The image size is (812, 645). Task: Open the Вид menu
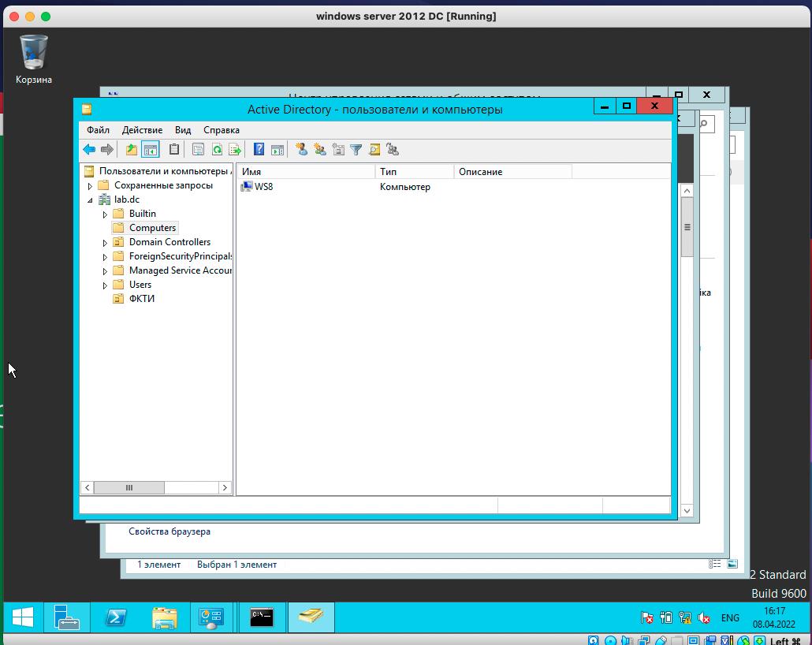coord(183,130)
